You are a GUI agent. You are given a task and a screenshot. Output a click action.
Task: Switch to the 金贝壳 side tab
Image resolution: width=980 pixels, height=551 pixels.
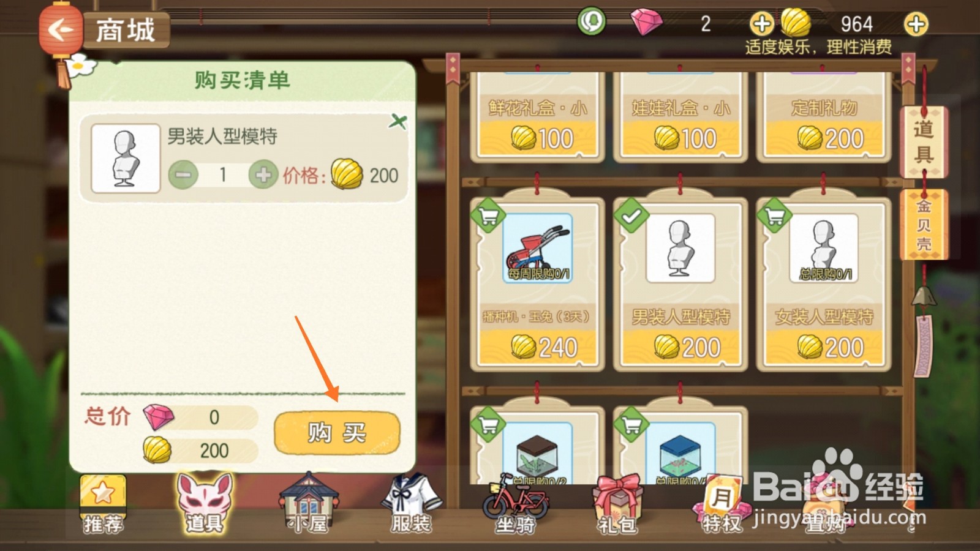coord(923,225)
